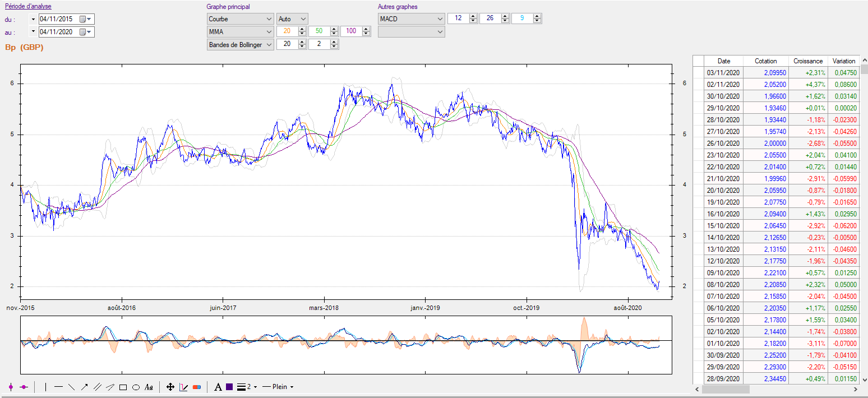Select growth cell +4,37%
Screen dimensions: 868x398
tap(808, 84)
